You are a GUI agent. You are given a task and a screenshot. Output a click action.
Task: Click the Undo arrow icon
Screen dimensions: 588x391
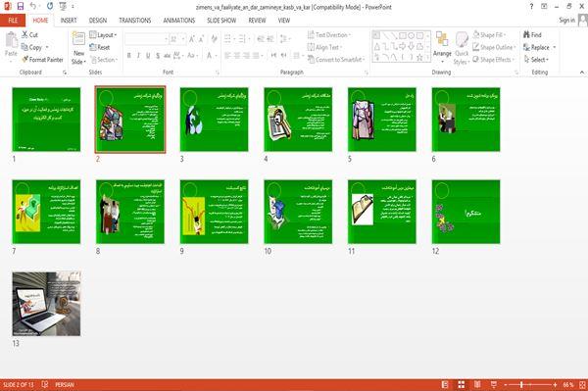(x=33, y=6)
